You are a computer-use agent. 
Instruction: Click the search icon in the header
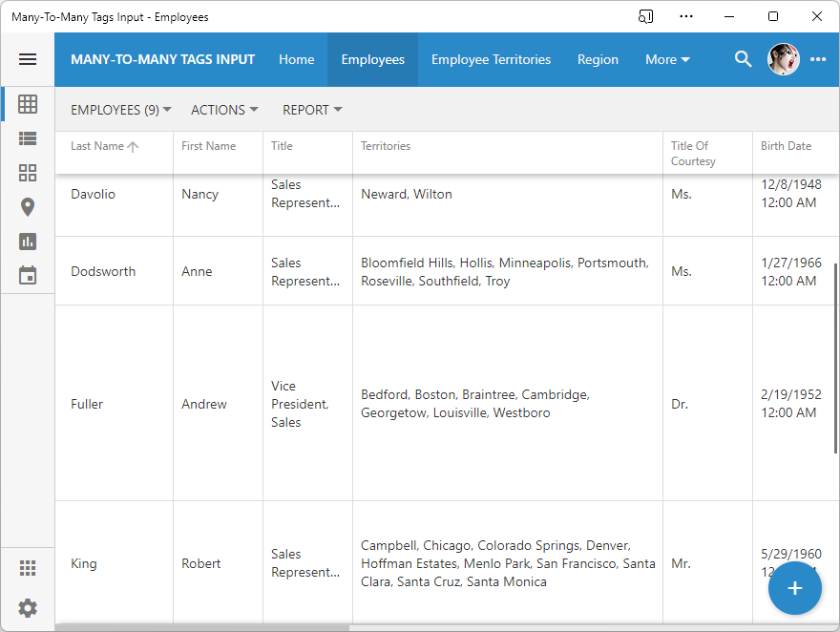[743, 58]
